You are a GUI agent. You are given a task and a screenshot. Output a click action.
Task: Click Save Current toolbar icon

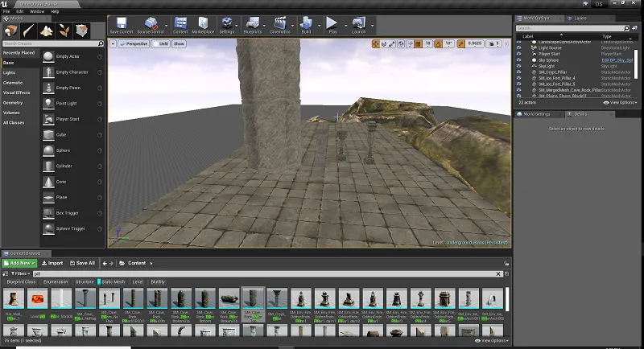coord(122,26)
